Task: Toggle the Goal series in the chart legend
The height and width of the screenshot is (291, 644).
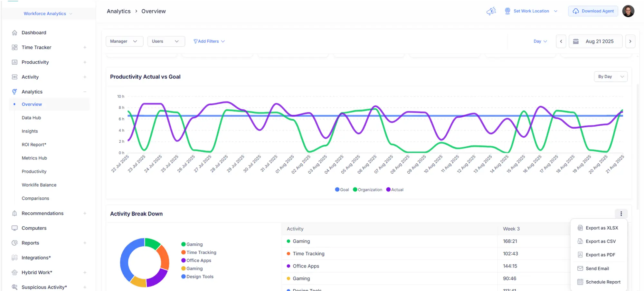Action: tap(342, 189)
